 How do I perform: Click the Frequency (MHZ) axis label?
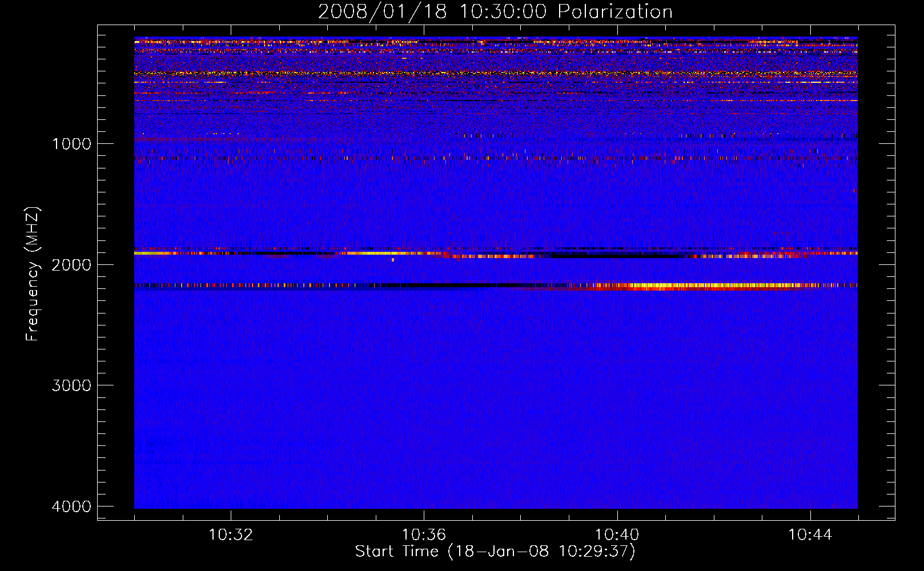33,274
